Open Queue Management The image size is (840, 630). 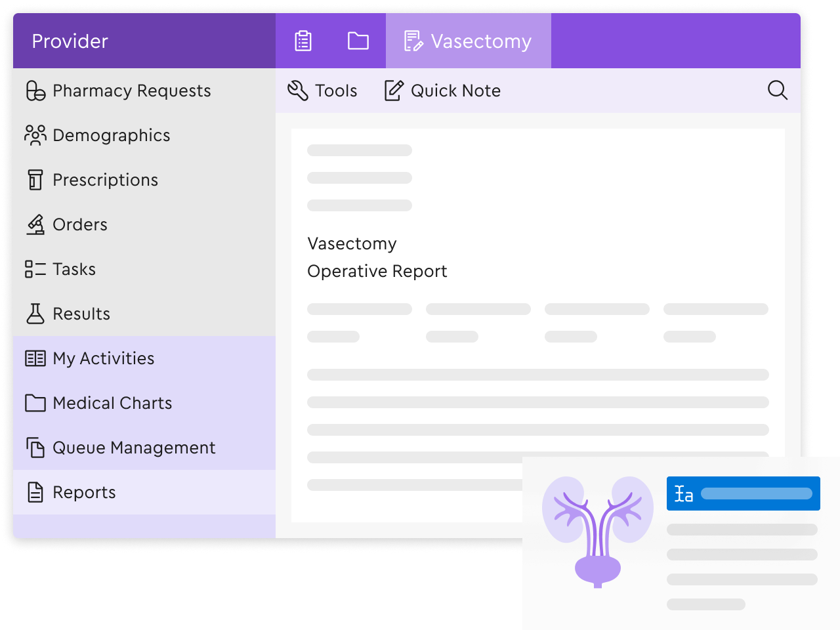point(134,448)
